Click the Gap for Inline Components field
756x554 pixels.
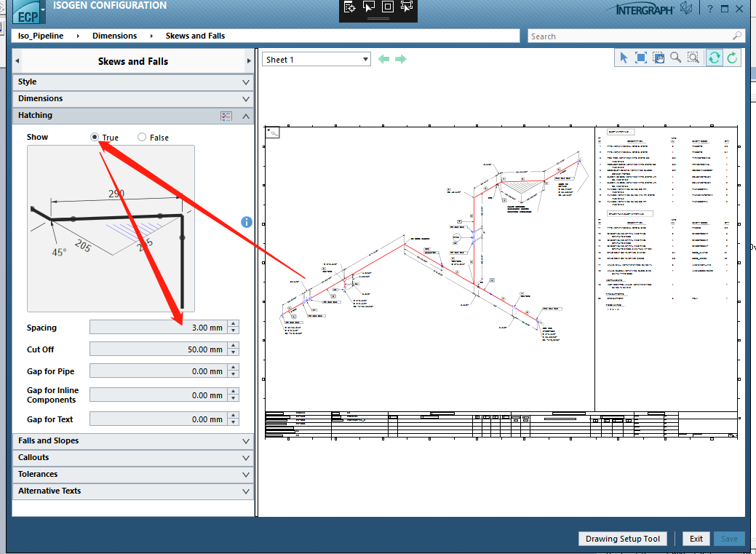click(x=158, y=395)
